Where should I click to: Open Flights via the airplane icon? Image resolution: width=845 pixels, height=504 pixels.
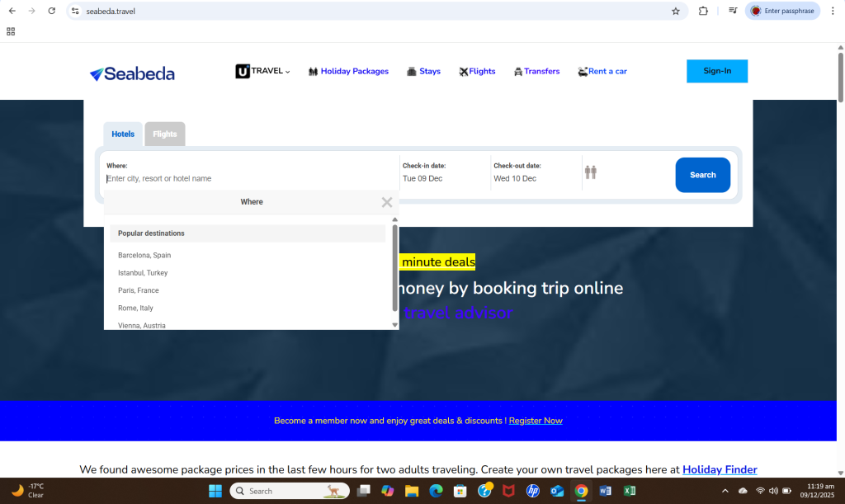tap(465, 71)
